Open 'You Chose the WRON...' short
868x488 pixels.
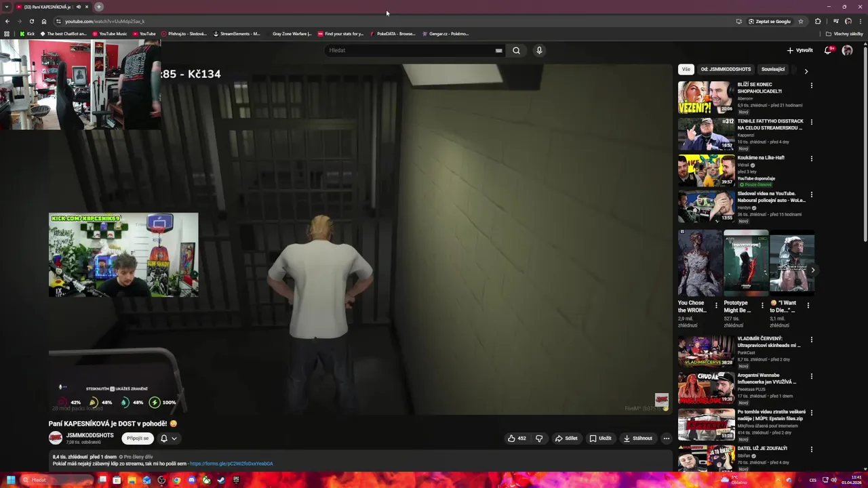(700, 263)
